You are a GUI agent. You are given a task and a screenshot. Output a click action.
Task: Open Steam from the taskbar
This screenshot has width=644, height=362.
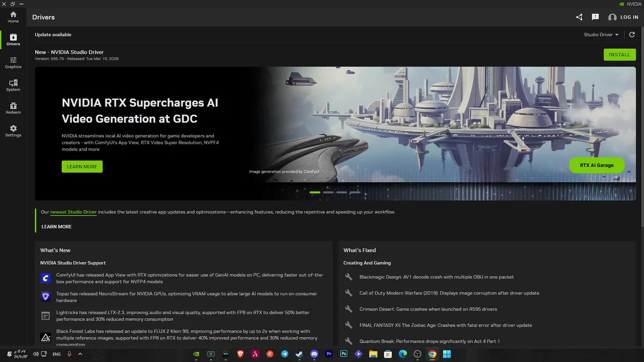[x=299, y=354]
